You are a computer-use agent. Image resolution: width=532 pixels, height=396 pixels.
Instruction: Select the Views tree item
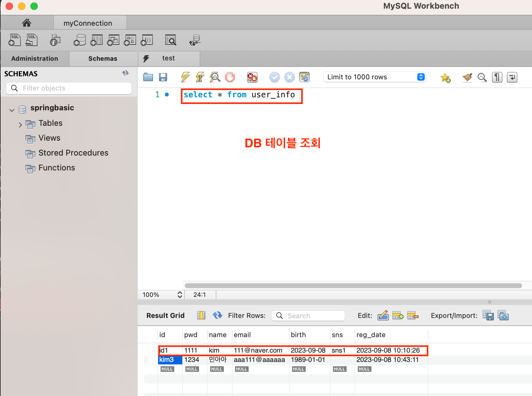coord(49,138)
